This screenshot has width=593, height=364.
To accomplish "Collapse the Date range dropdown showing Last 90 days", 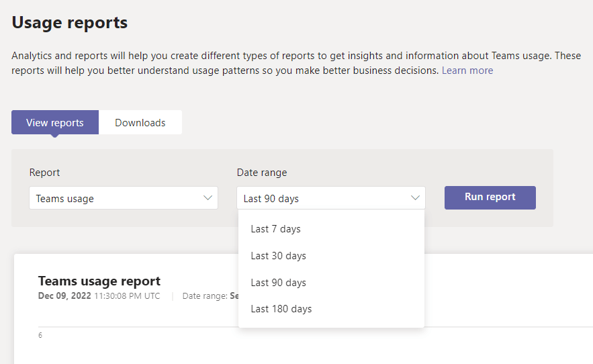I will 331,198.
